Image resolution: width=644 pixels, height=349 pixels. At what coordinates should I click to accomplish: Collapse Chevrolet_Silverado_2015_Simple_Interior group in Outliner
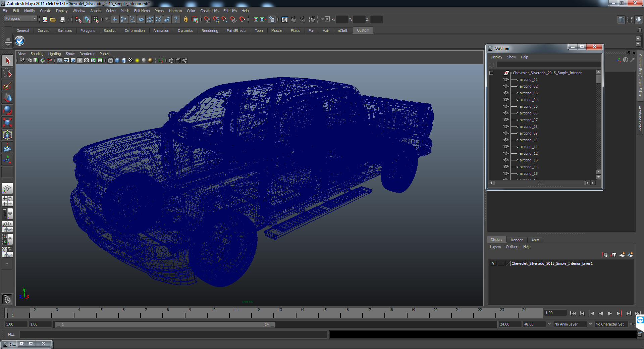[x=491, y=73]
